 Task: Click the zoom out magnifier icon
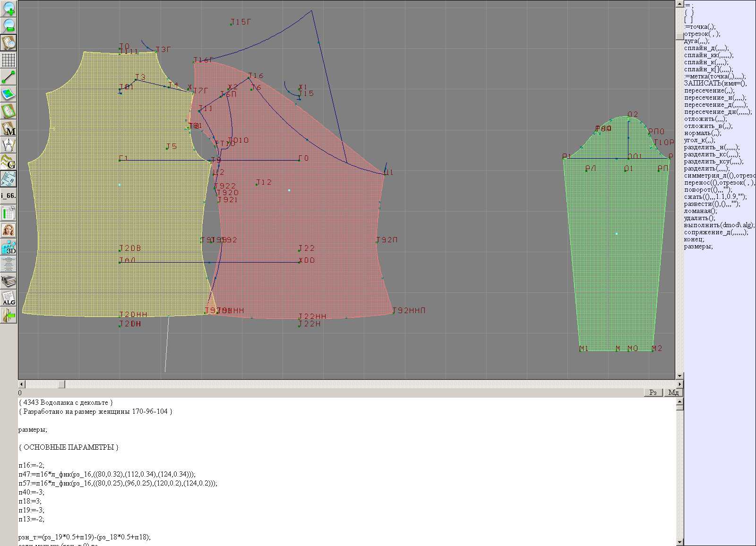tap(9, 26)
